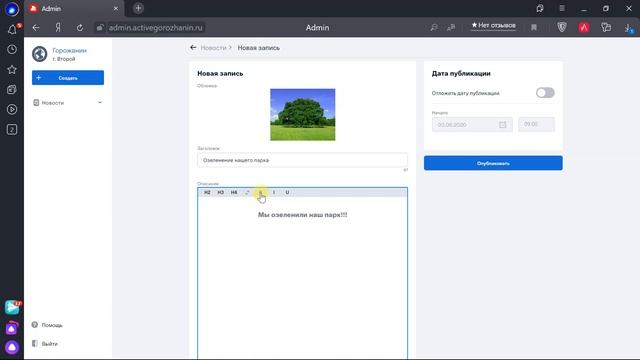This screenshot has height=360, width=640.
Task: Click the browser back arrow button
Action: coord(36,27)
